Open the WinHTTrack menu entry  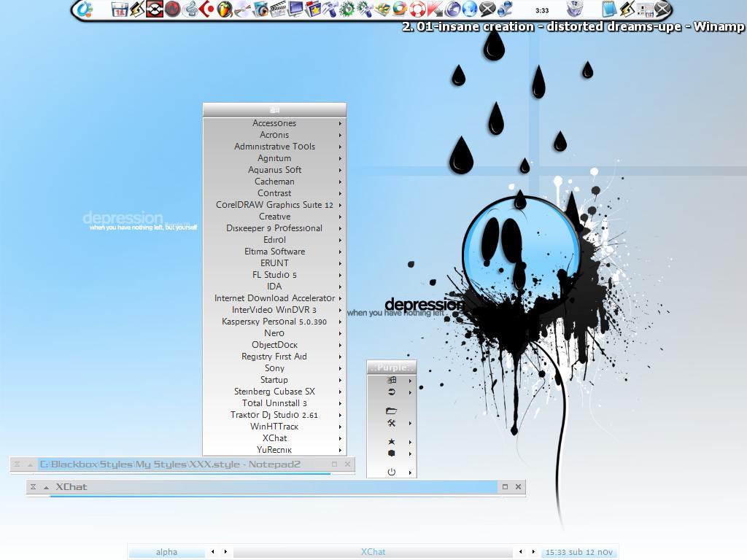tap(274, 426)
